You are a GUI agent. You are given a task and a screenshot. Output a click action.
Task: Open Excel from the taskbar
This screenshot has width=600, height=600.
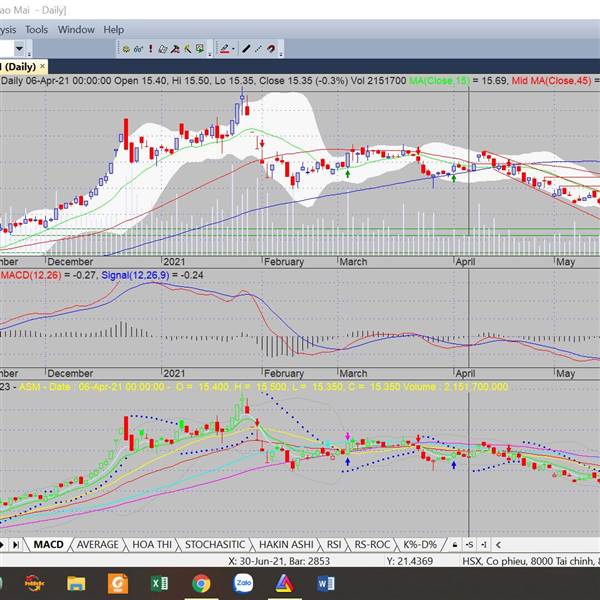[159, 584]
